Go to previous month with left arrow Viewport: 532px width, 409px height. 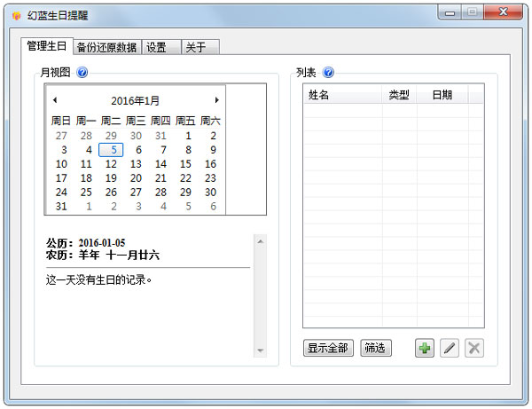[55, 101]
